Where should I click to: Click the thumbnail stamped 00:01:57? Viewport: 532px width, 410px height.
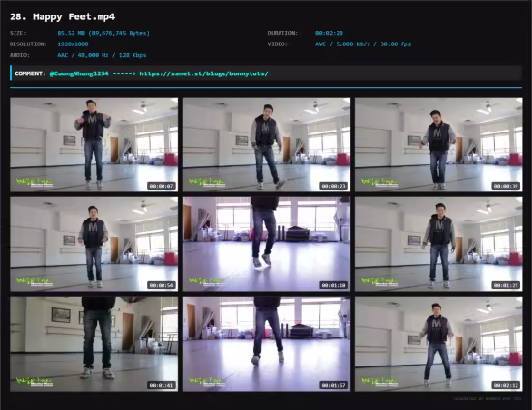tap(266, 344)
